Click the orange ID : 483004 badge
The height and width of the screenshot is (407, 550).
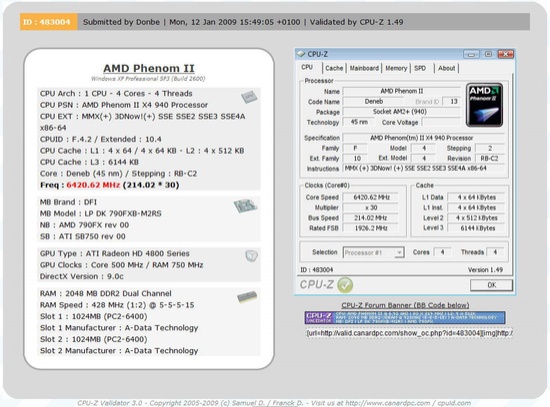48,22
